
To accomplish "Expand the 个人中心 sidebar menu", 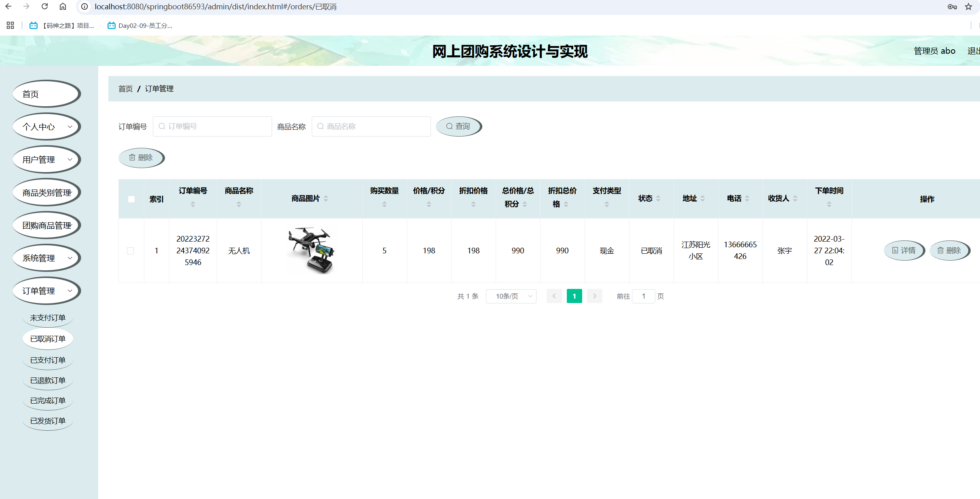I will (46, 127).
